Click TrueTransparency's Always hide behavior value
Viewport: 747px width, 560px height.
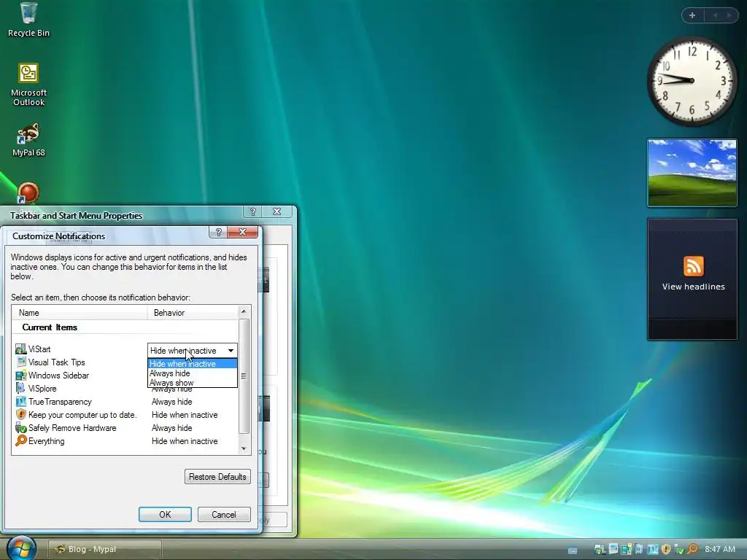pyautogui.click(x=172, y=402)
